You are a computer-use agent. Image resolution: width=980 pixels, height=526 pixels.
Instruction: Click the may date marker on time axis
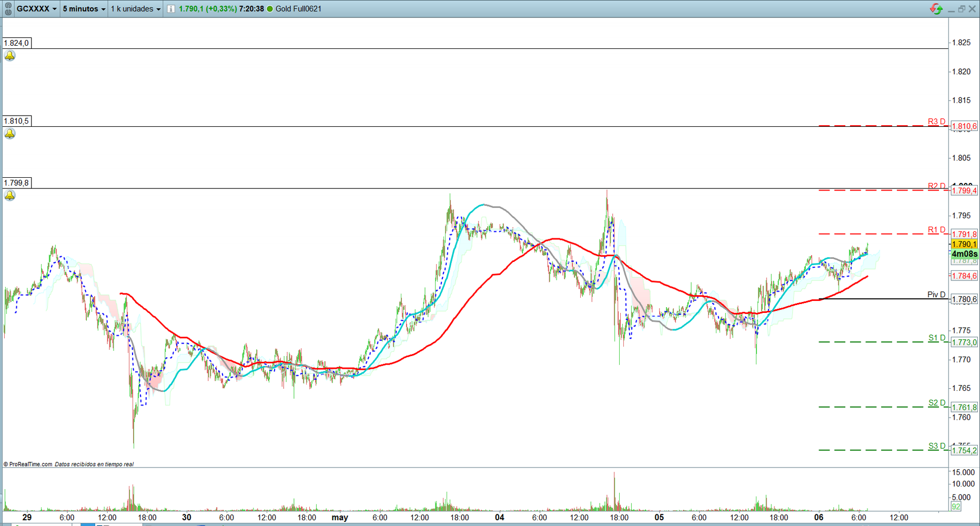click(340, 518)
